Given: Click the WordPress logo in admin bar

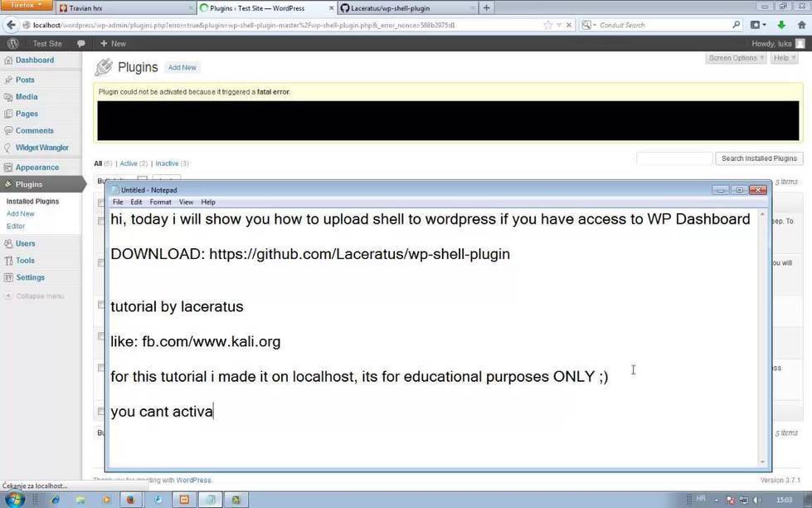Looking at the screenshot, I should tap(13, 43).
